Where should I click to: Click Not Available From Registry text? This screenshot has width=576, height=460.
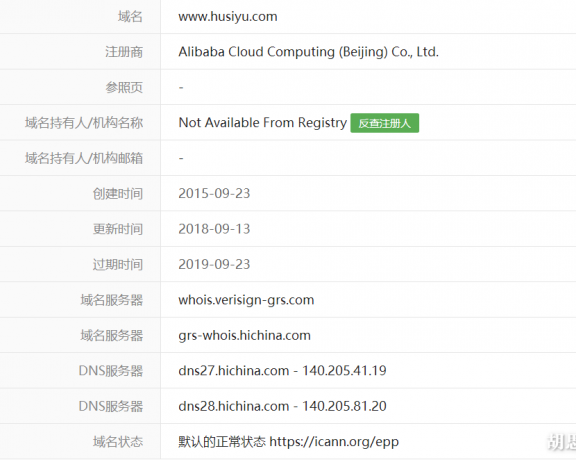pos(263,123)
